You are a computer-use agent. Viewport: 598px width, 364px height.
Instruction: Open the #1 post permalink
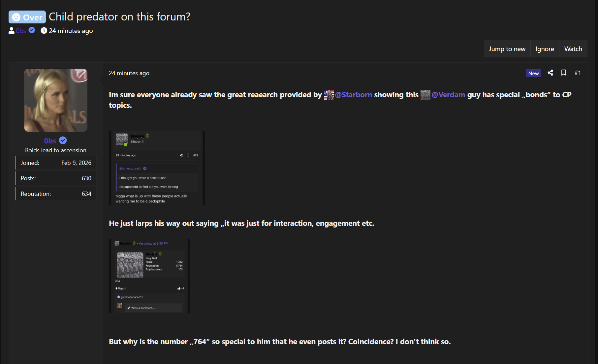coord(578,73)
